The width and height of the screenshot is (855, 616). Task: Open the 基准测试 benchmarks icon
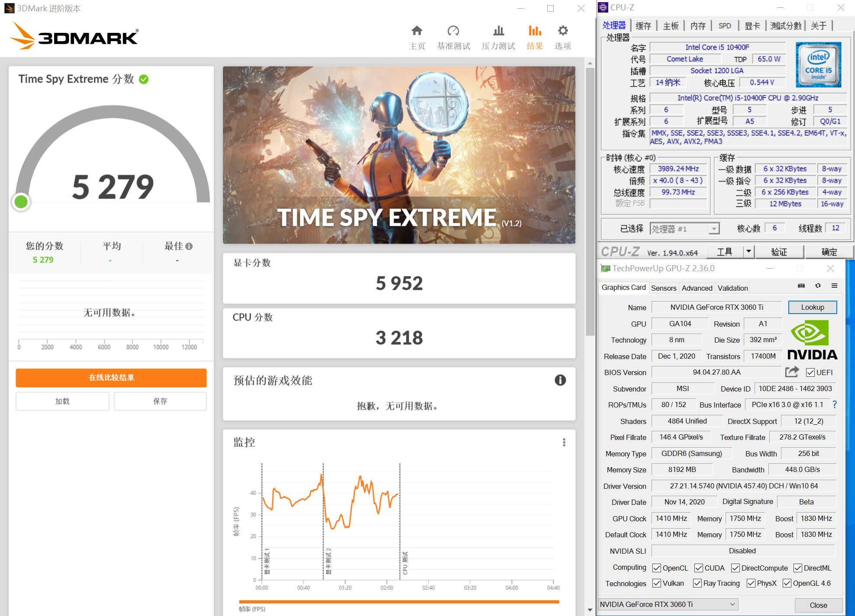pyautogui.click(x=453, y=31)
